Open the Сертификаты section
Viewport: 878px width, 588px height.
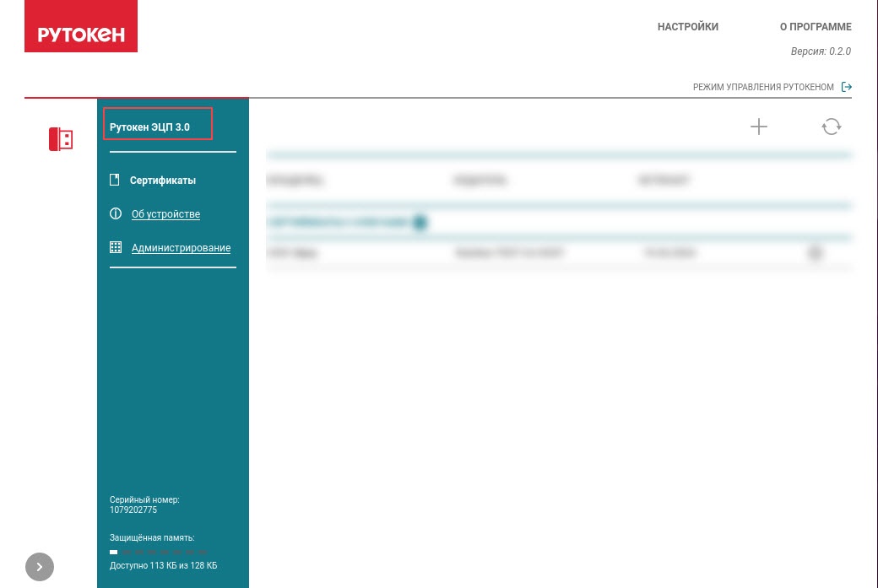162,181
